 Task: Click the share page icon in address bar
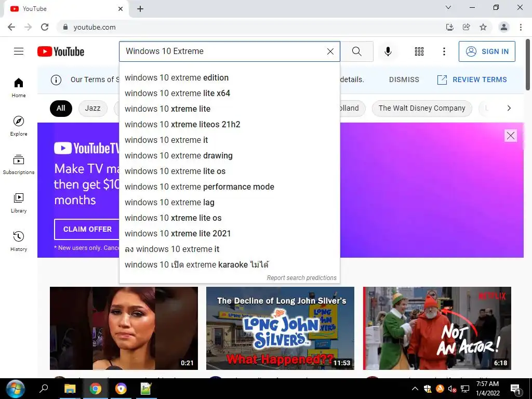pos(466,27)
